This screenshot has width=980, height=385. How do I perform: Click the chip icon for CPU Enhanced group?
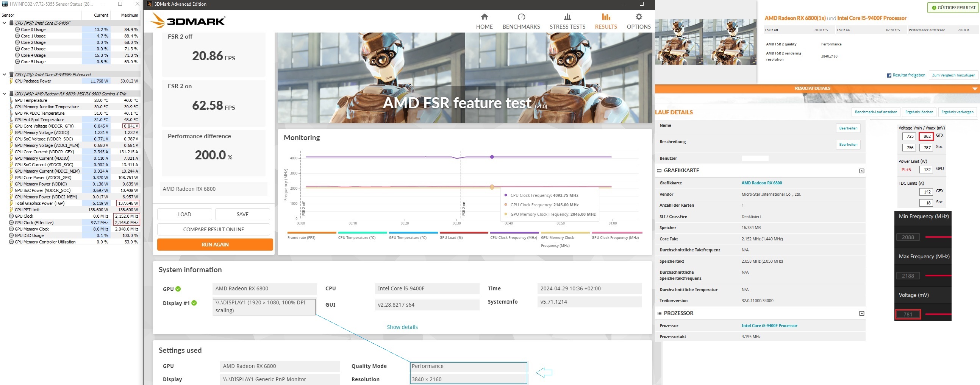click(11, 75)
